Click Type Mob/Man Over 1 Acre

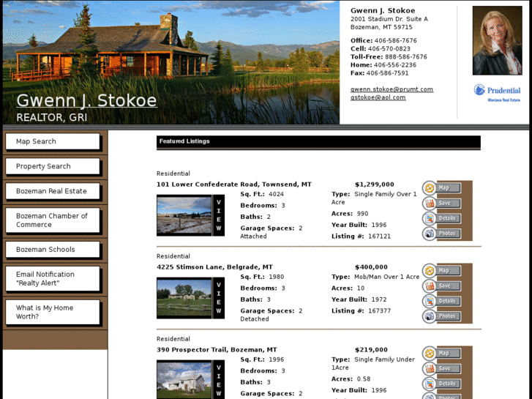coord(375,277)
